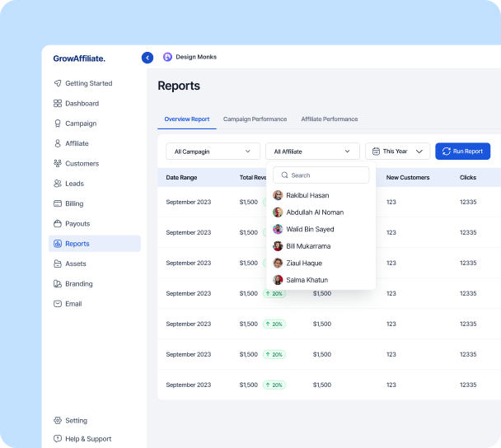This screenshot has width=501, height=448.
Task: Switch to the Campaign Performance tab
Action: pyautogui.click(x=255, y=119)
